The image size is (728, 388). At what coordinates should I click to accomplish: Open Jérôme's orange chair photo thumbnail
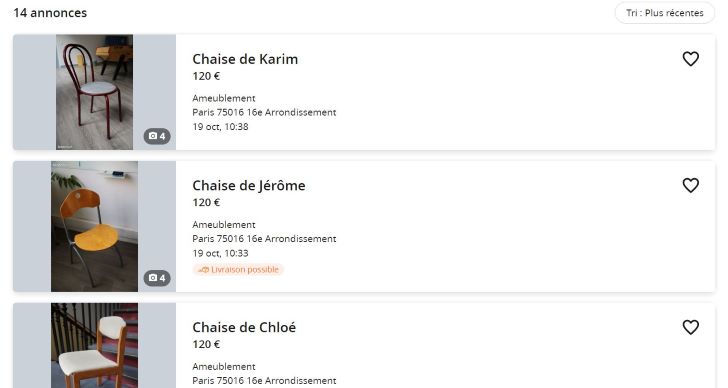click(95, 226)
